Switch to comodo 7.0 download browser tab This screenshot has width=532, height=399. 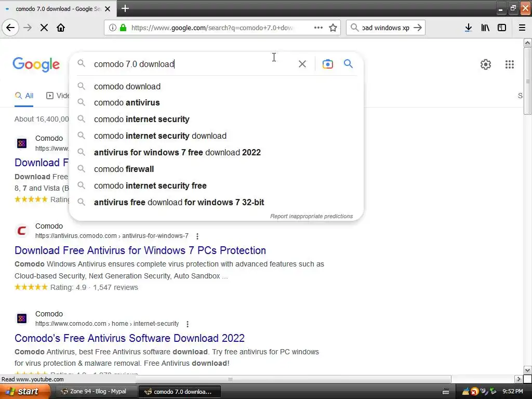(58, 9)
